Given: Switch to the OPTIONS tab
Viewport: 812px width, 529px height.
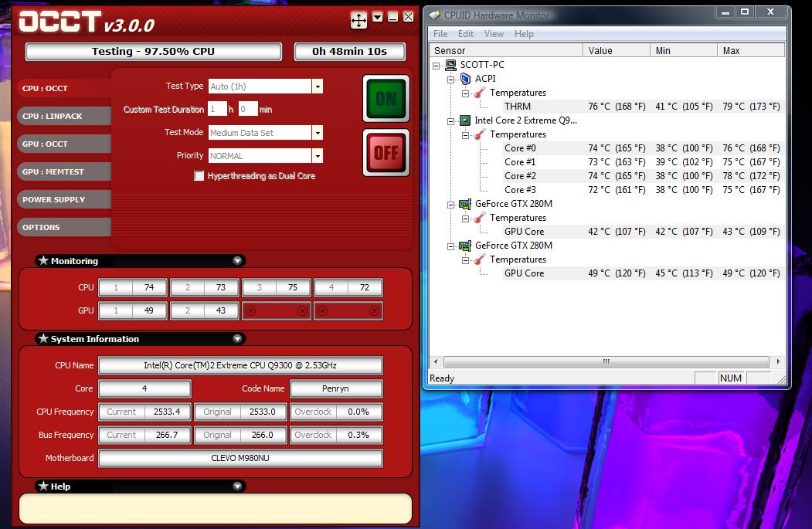Looking at the screenshot, I should (x=64, y=227).
